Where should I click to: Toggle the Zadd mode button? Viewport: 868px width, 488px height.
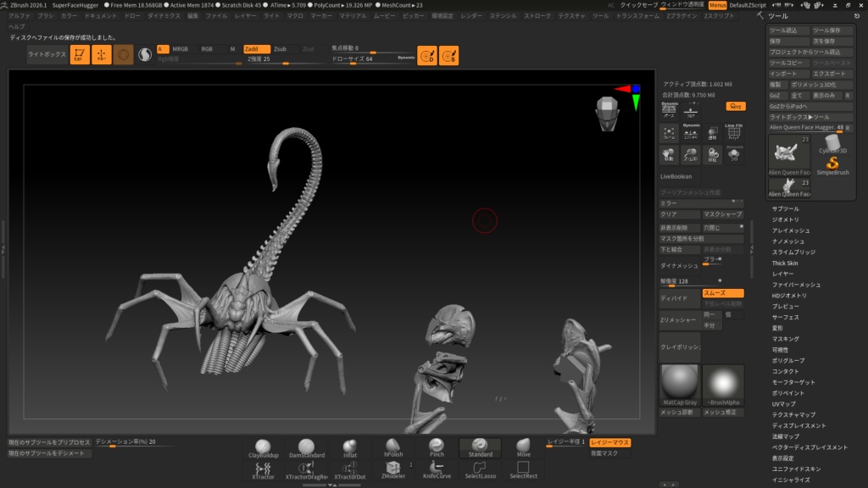click(256, 49)
